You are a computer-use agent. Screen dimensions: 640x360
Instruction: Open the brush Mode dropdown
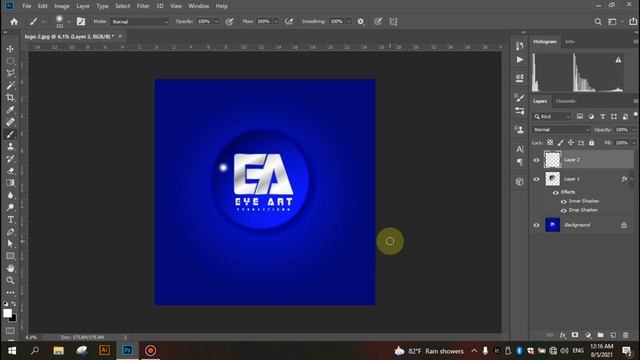click(x=140, y=22)
